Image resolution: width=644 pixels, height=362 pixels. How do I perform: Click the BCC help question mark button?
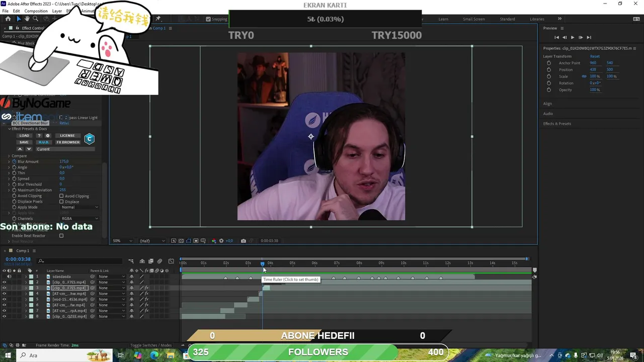(x=39, y=136)
